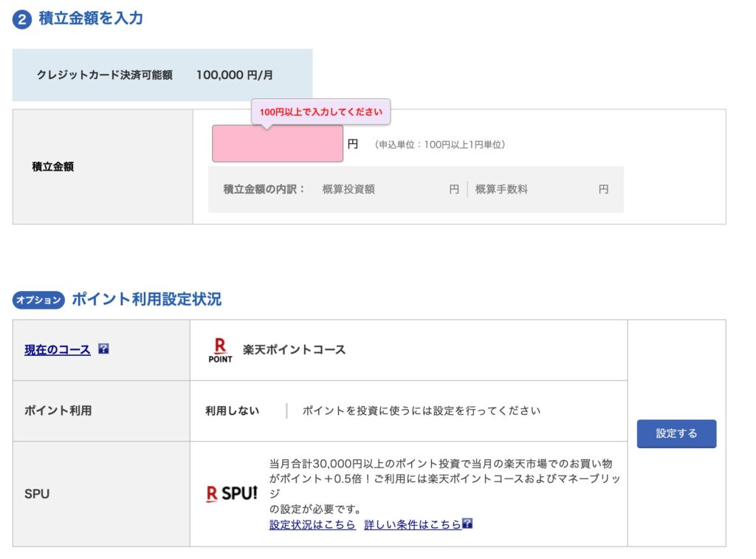
Task: Click the 楽天ポイントコース course name
Action: pyautogui.click(x=294, y=350)
